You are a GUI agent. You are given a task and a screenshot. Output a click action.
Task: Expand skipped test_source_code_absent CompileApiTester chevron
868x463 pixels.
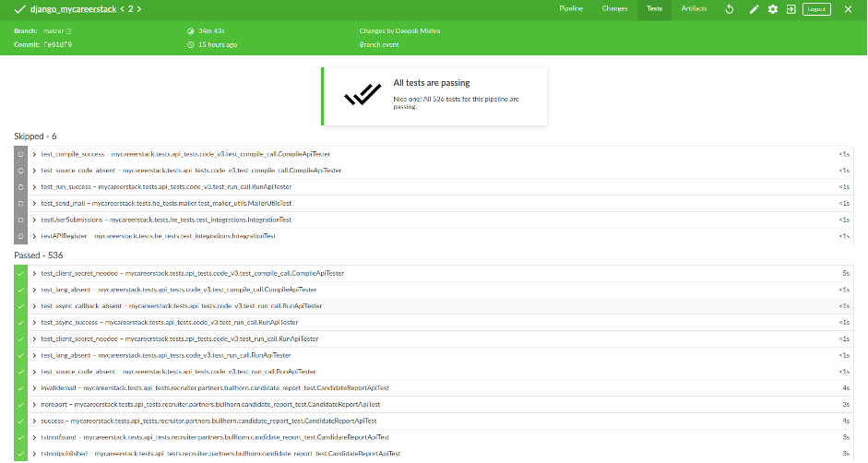(34, 171)
